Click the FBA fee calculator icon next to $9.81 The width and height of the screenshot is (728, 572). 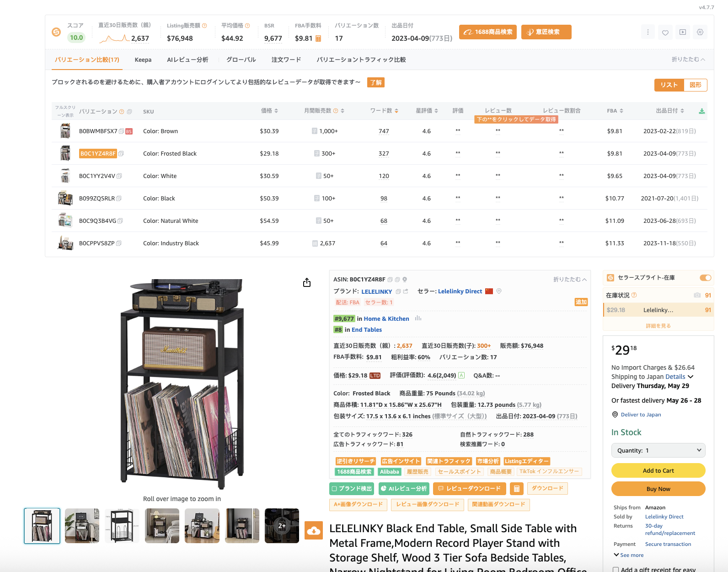point(318,38)
